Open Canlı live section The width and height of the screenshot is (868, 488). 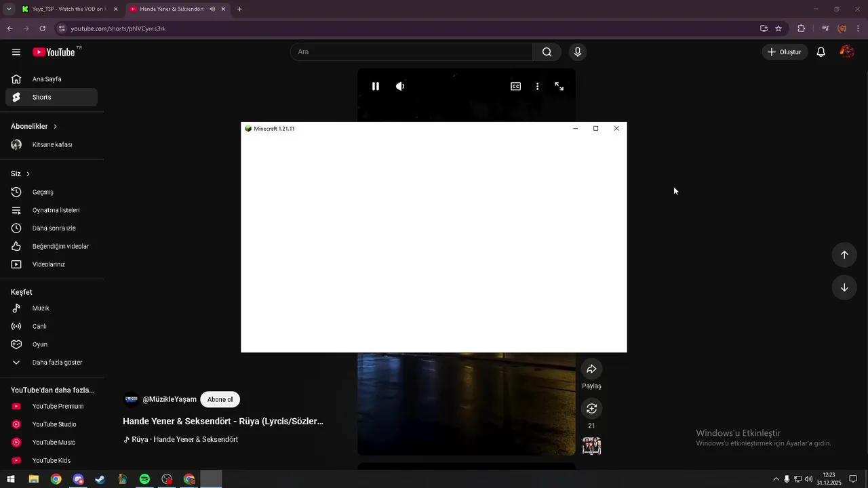52,326
